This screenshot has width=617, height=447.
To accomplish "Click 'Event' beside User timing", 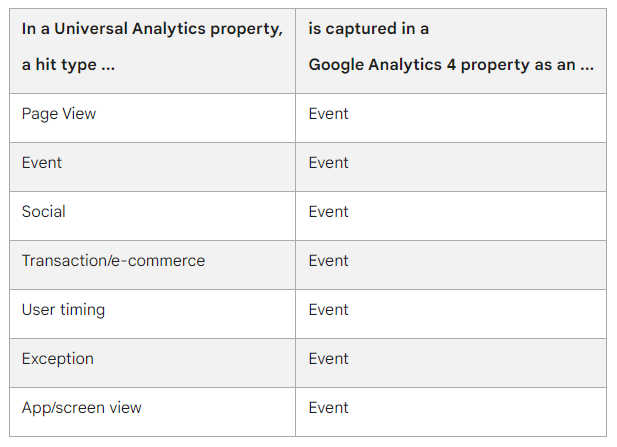I will pos(328,310).
